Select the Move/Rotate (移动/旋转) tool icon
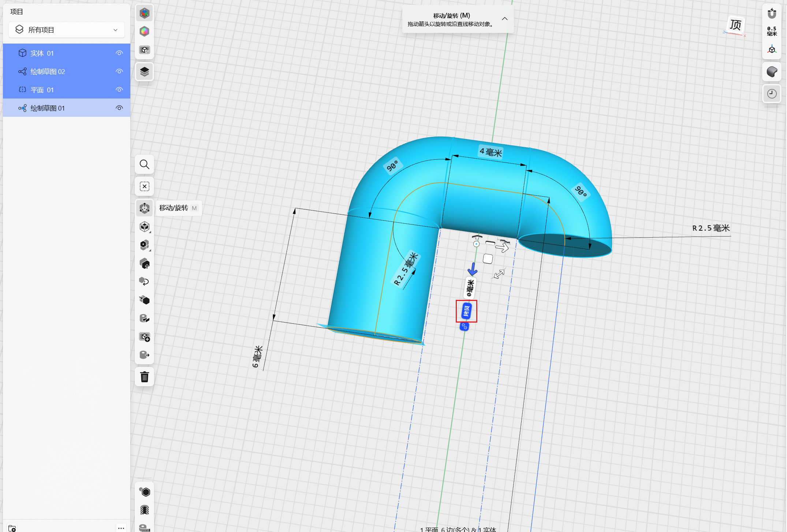787x532 pixels. [x=144, y=208]
